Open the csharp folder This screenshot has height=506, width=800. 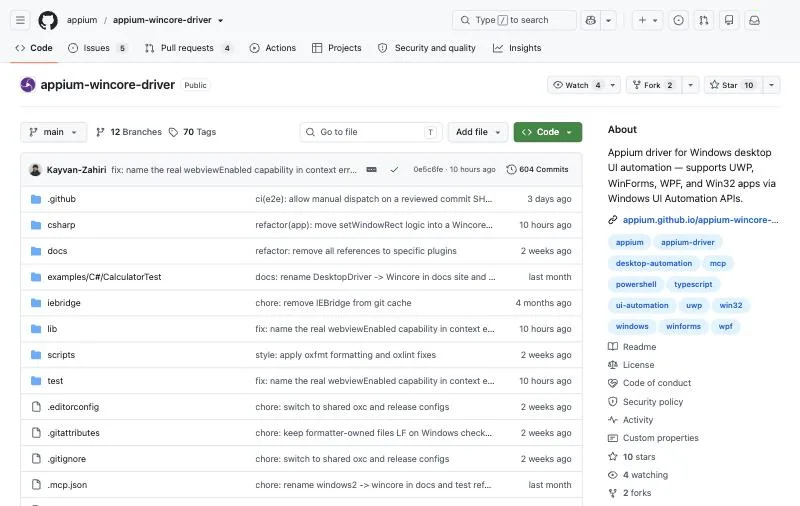click(61, 225)
